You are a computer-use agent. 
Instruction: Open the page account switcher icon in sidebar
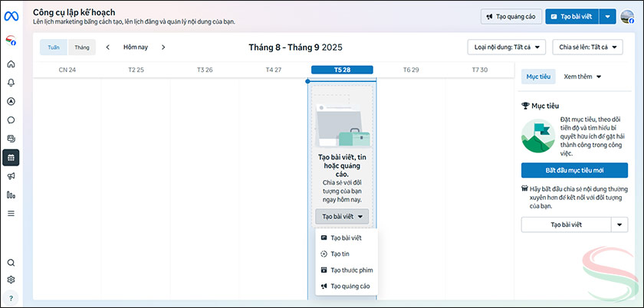tap(11, 41)
